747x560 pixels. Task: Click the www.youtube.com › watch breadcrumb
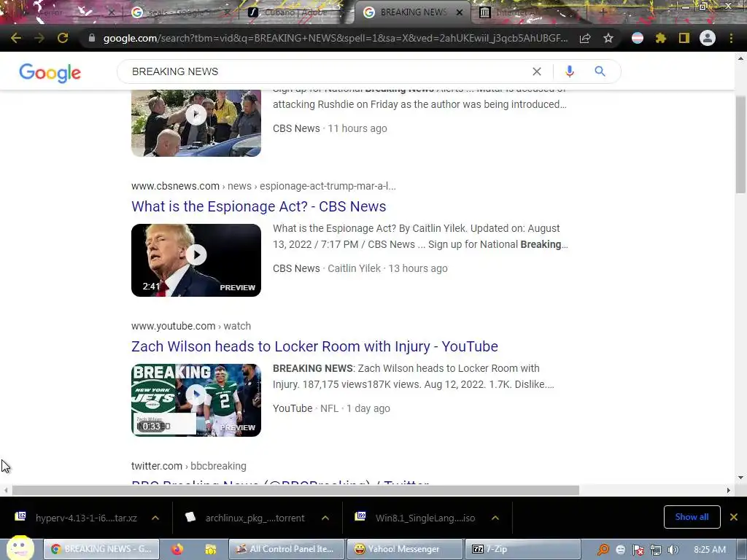pos(191,326)
